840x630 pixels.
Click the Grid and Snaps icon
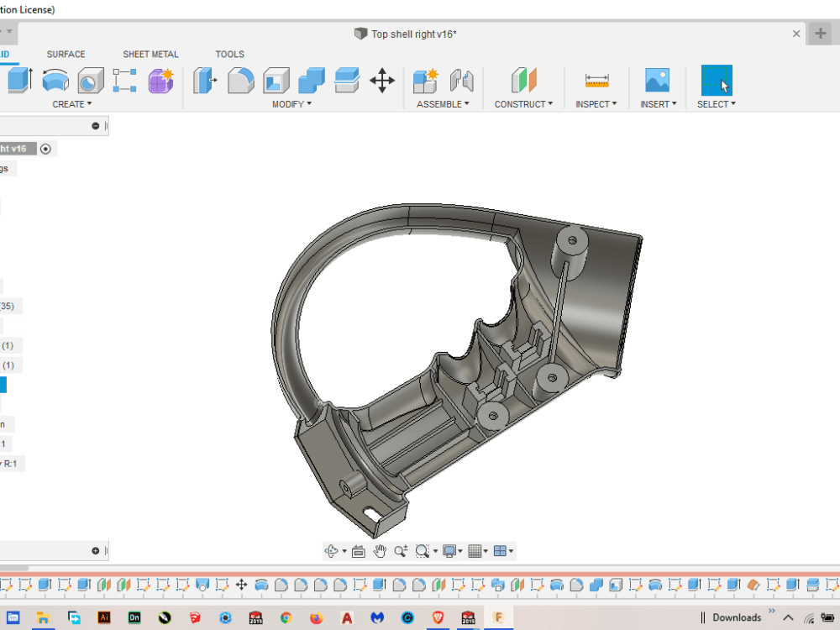(475, 551)
